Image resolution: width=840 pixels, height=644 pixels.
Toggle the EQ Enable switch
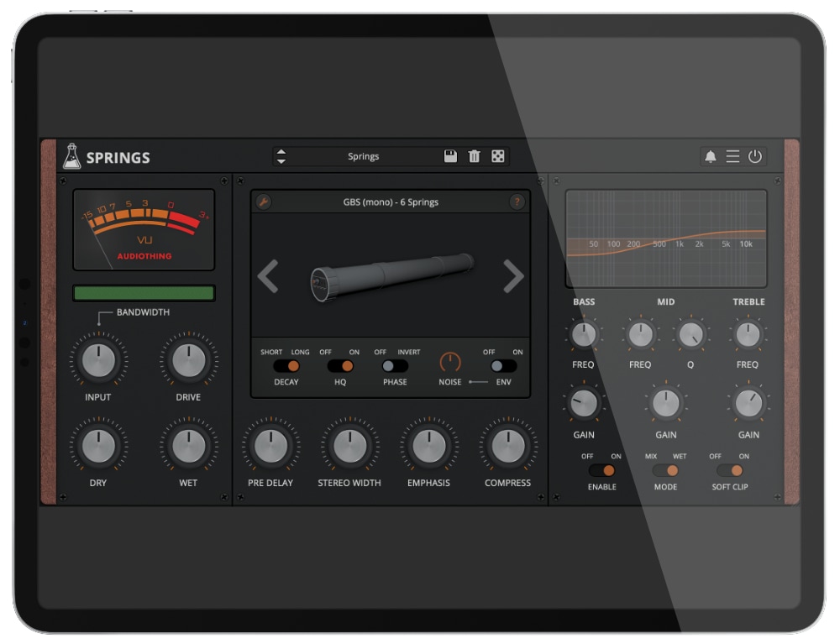601,470
